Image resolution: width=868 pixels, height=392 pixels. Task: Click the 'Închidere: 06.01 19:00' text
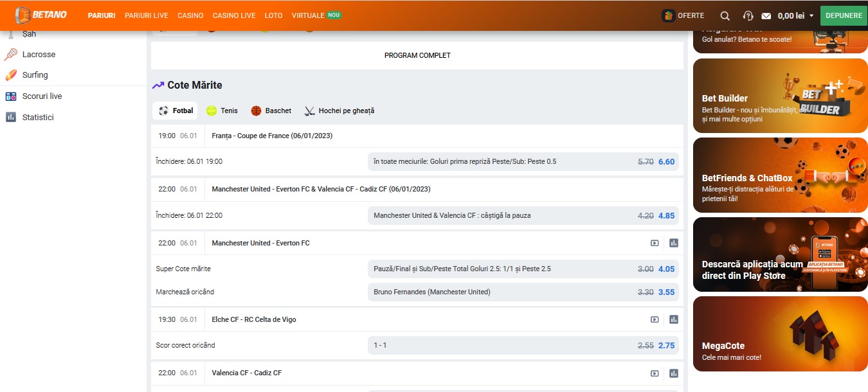tap(189, 161)
